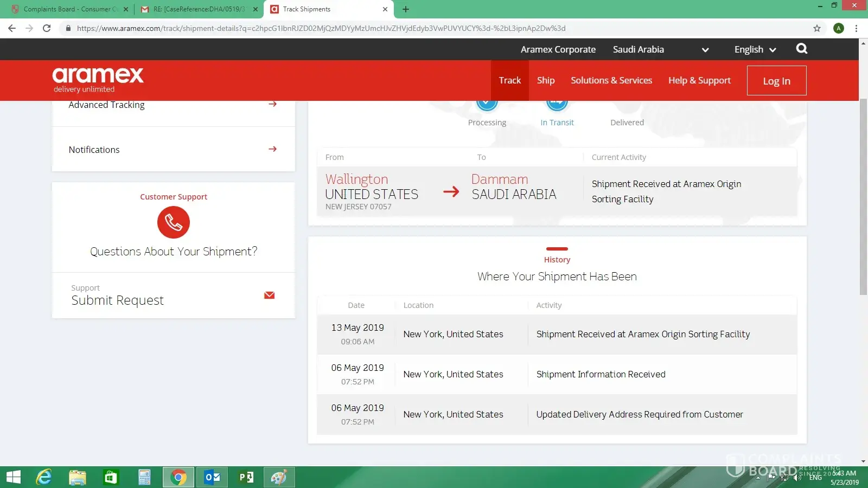Viewport: 868px width, 488px height.
Task: Reload the page using the refresh icon
Action: coord(47,28)
